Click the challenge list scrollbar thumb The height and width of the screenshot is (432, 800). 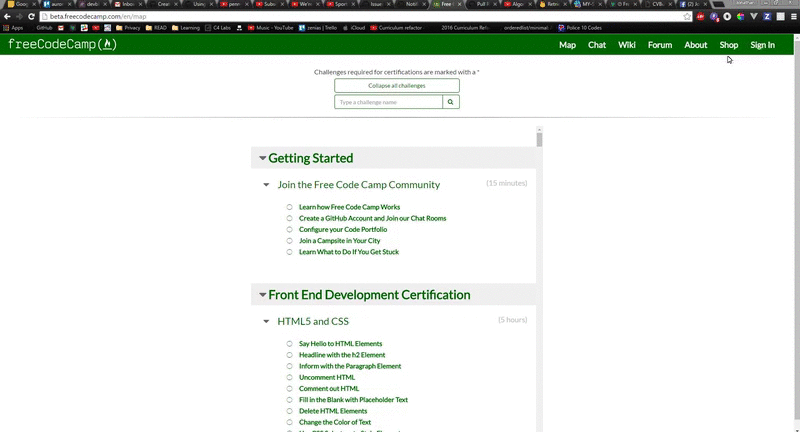539,140
